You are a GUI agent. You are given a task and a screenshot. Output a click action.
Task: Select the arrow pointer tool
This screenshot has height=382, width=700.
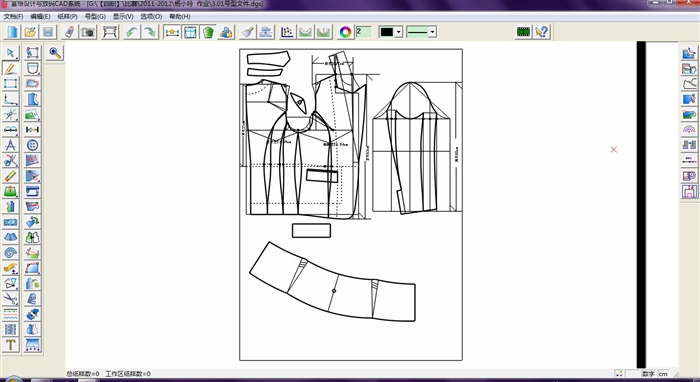pos(11,53)
